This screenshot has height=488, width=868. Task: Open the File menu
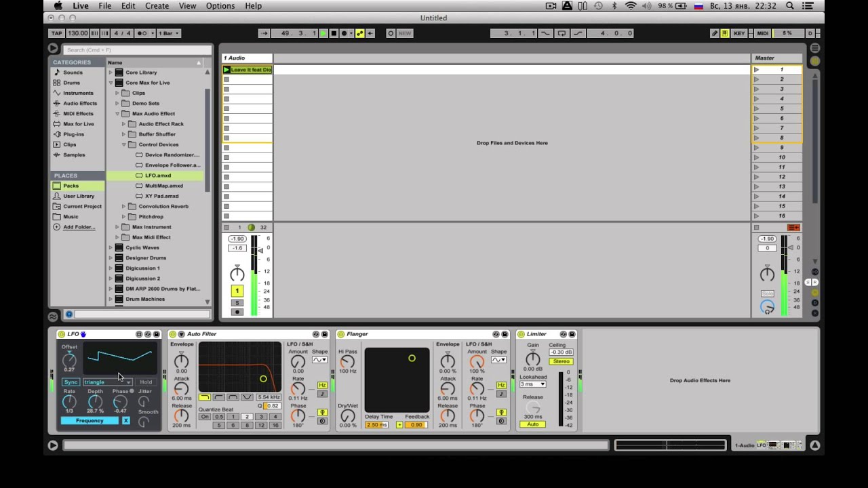coord(105,6)
